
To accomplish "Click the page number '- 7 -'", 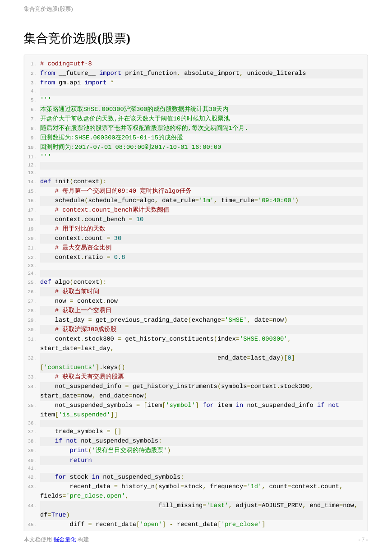I will click(x=363, y=540).
